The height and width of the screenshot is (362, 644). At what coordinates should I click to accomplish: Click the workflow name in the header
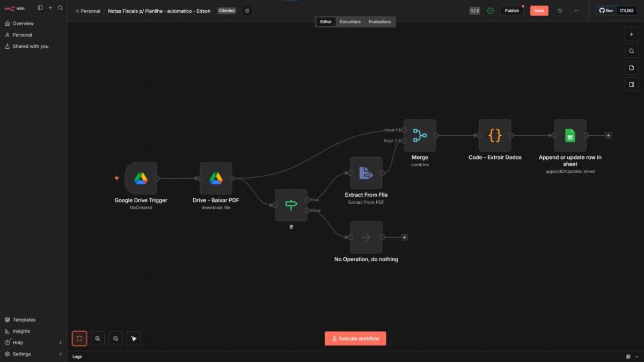[159, 11]
